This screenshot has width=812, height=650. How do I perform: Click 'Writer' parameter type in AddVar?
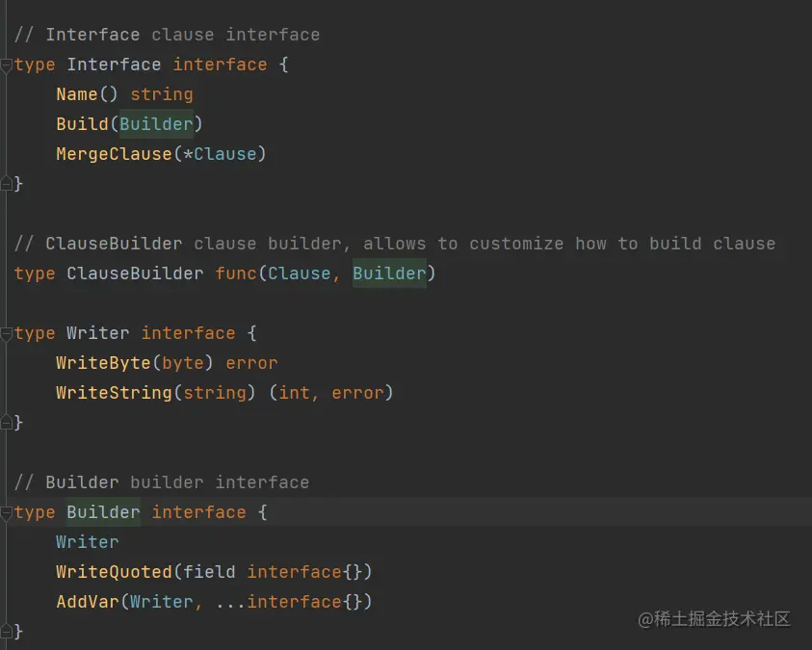click(x=161, y=602)
